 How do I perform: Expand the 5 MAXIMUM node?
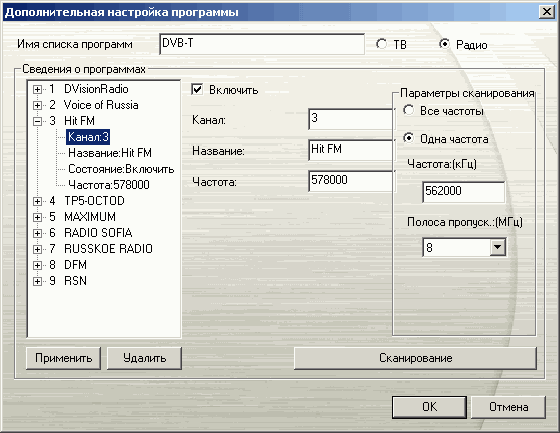tap(37, 217)
